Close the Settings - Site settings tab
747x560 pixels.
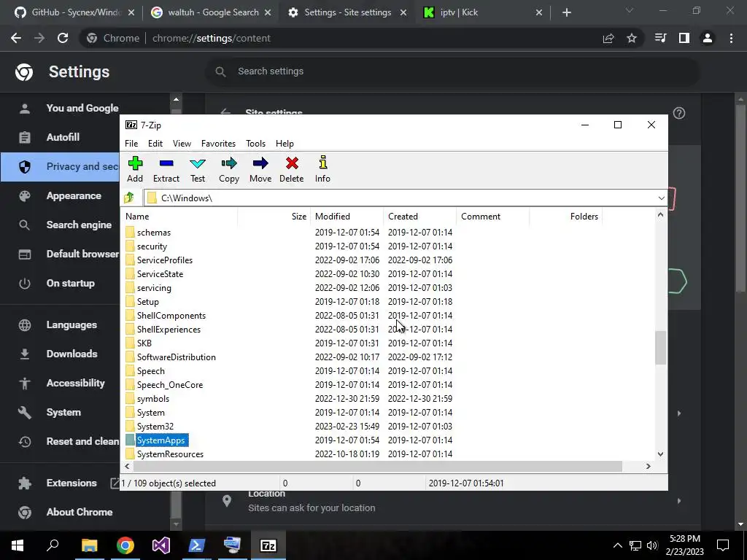click(403, 13)
